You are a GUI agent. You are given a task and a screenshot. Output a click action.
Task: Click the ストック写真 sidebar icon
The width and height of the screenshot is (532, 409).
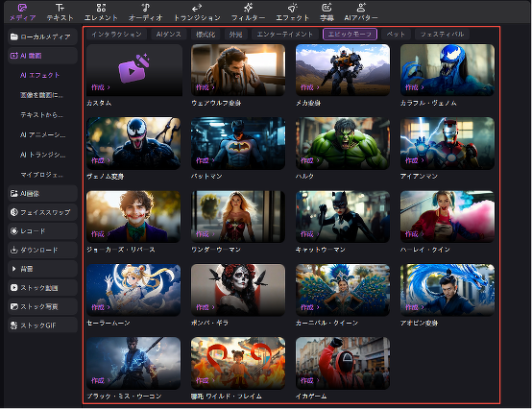[13, 306]
